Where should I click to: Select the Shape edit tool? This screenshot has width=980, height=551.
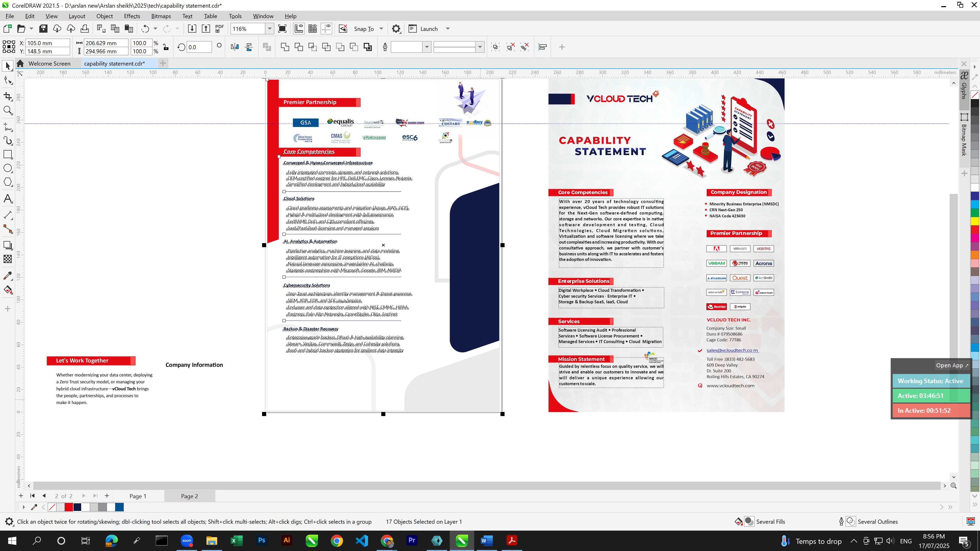click(x=8, y=80)
